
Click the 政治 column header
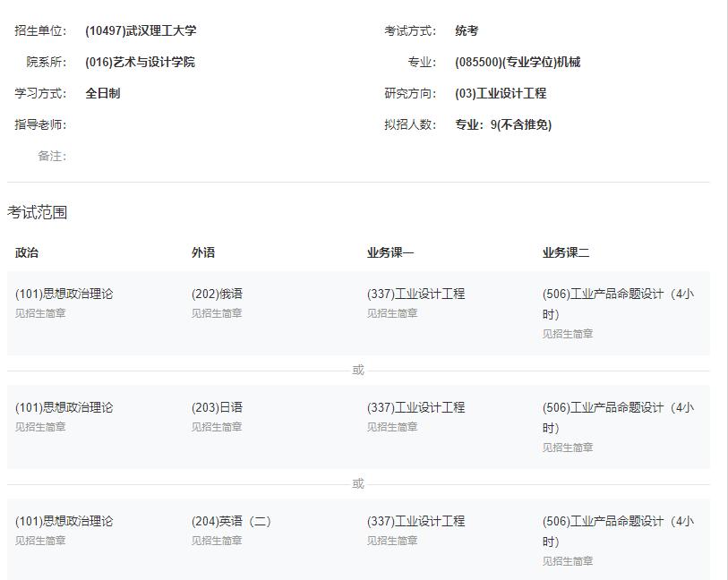pyautogui.click(x=27, y=252)
